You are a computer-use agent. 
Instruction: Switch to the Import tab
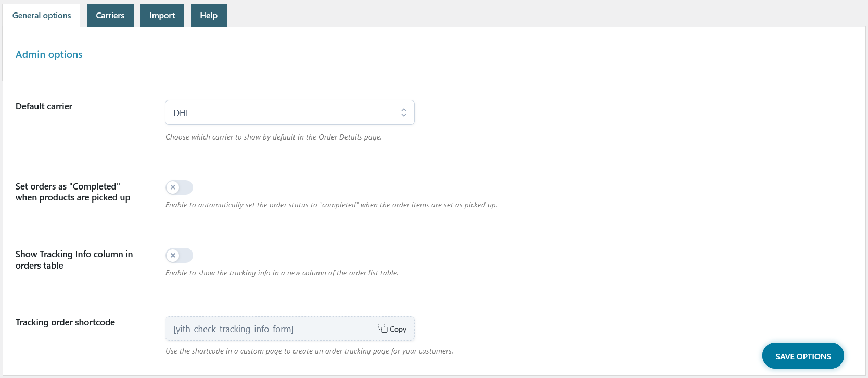(162, 15)
